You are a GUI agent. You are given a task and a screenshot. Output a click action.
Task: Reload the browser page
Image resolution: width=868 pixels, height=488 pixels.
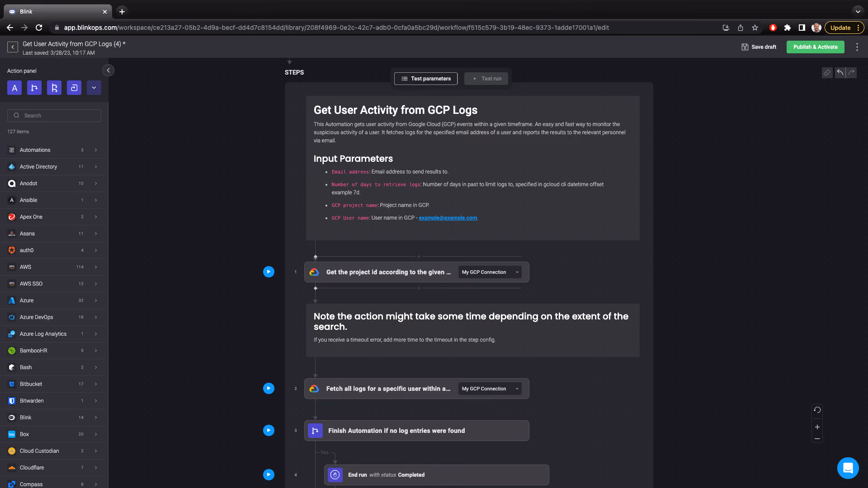coord(39,28)
